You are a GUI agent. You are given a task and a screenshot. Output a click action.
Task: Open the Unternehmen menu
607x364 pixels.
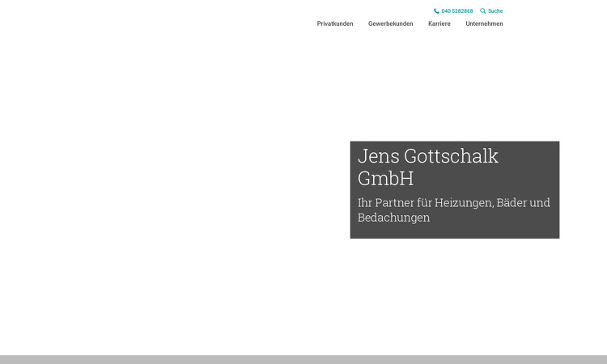pos(484,23)
